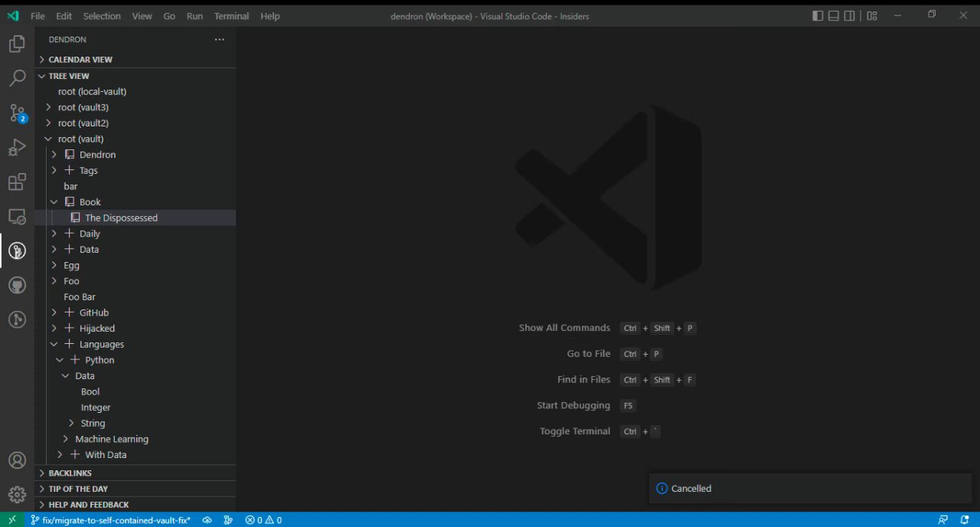Open the Bool note
The width and height of the screenshot is (980, 527).
coord(136,392)
